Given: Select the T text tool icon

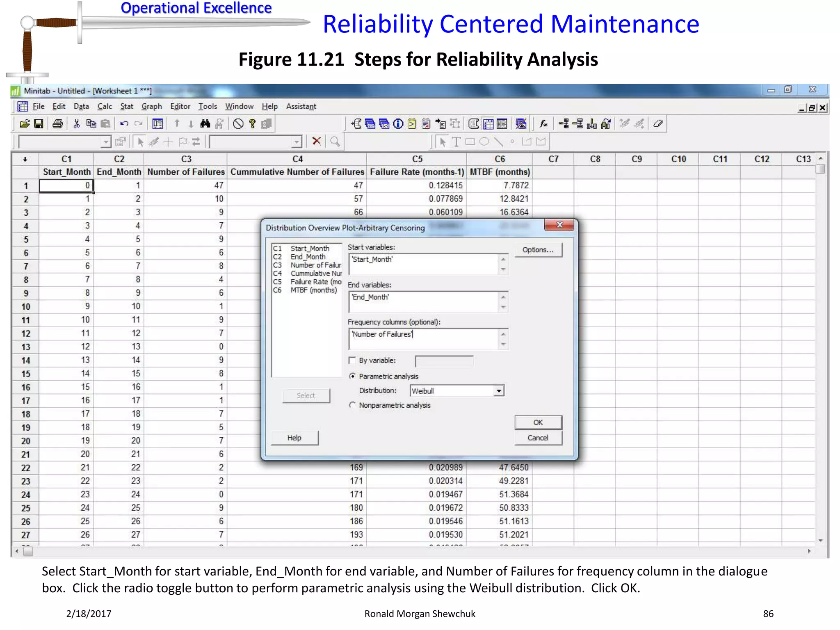Looking at the screenshot, I should coord(456,142).
